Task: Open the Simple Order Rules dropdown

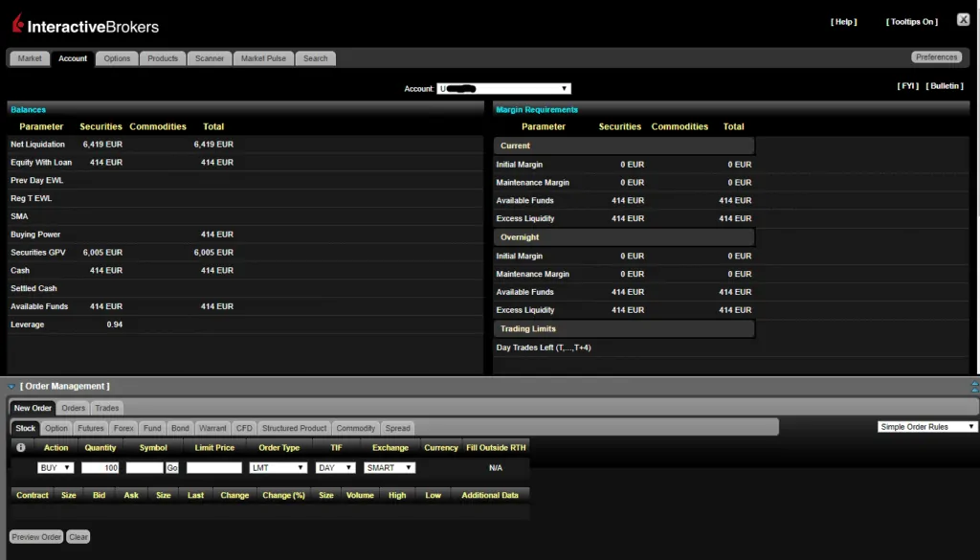Action: pyautogui.click(x=926, y=427)
